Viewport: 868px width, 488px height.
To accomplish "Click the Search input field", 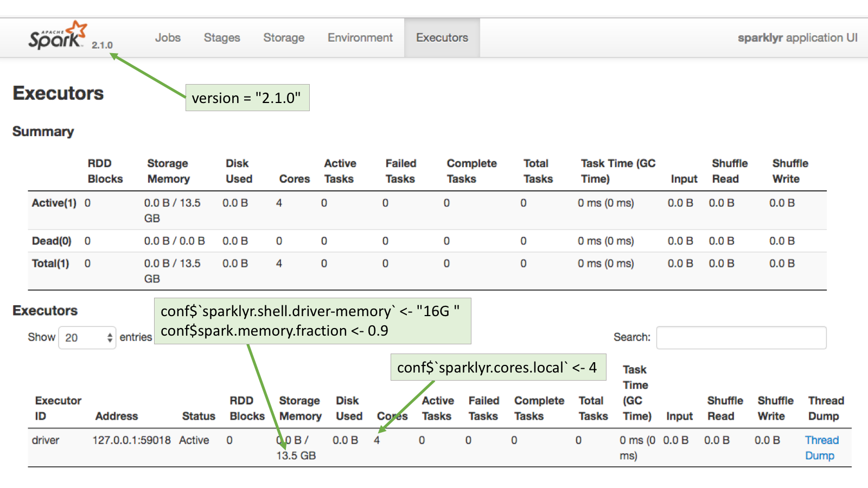I will [741, 338].
